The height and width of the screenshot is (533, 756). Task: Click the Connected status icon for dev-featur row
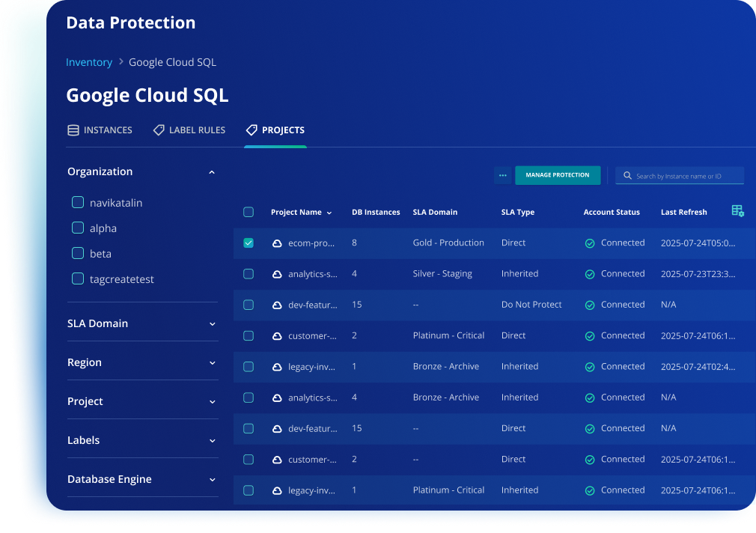point(591,305)
